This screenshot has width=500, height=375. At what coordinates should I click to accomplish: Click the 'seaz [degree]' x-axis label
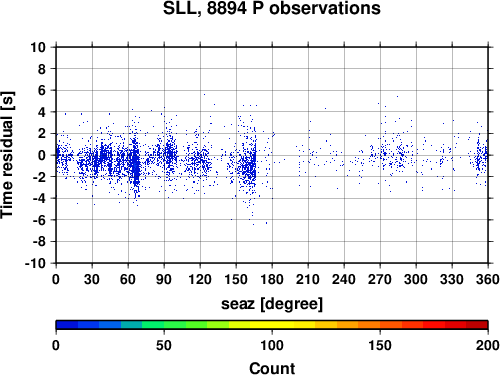tap(272, 304)
